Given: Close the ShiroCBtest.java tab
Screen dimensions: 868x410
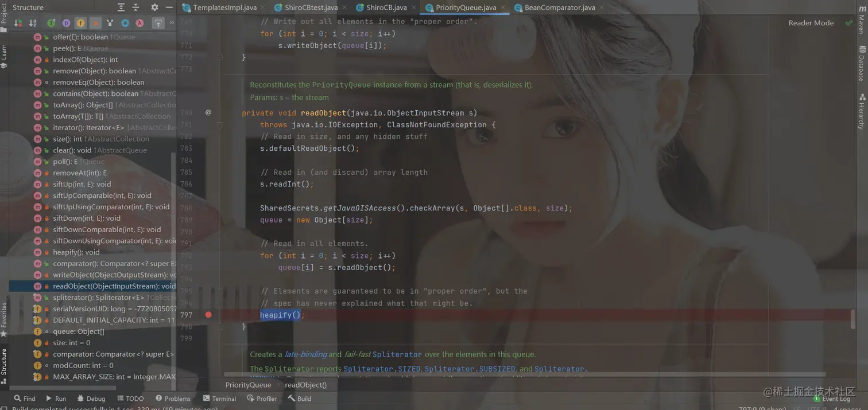Looking at the screenshot, I should click(x=345, y=8).
